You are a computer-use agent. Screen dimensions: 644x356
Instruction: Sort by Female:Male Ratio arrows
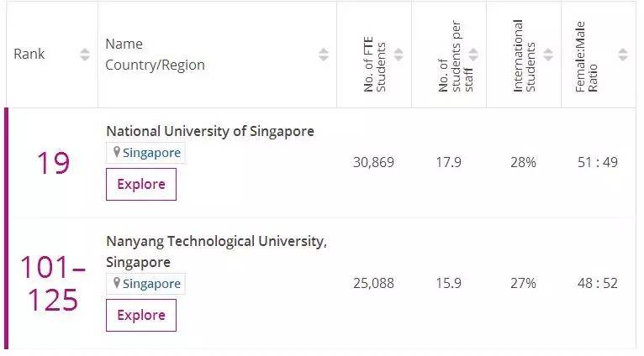point(622,55)
